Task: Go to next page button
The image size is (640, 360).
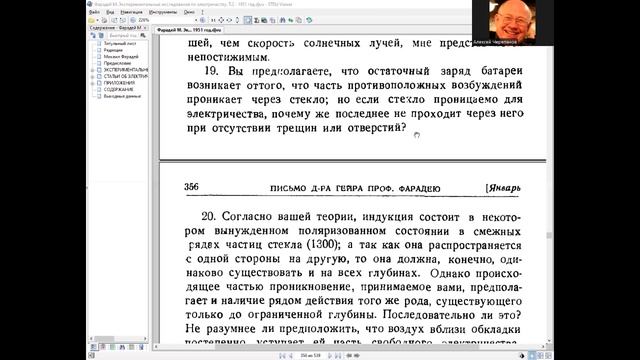Action: click(330, 356)
